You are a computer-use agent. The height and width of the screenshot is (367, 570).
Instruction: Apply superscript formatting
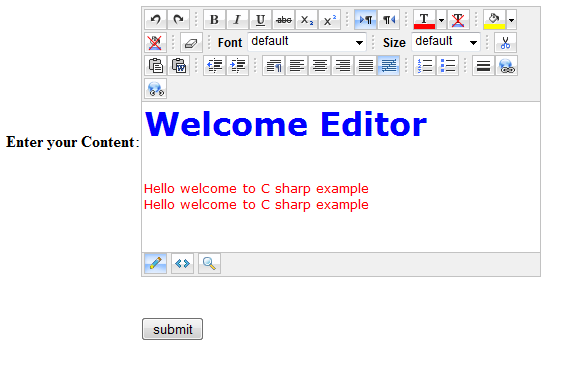329,20
